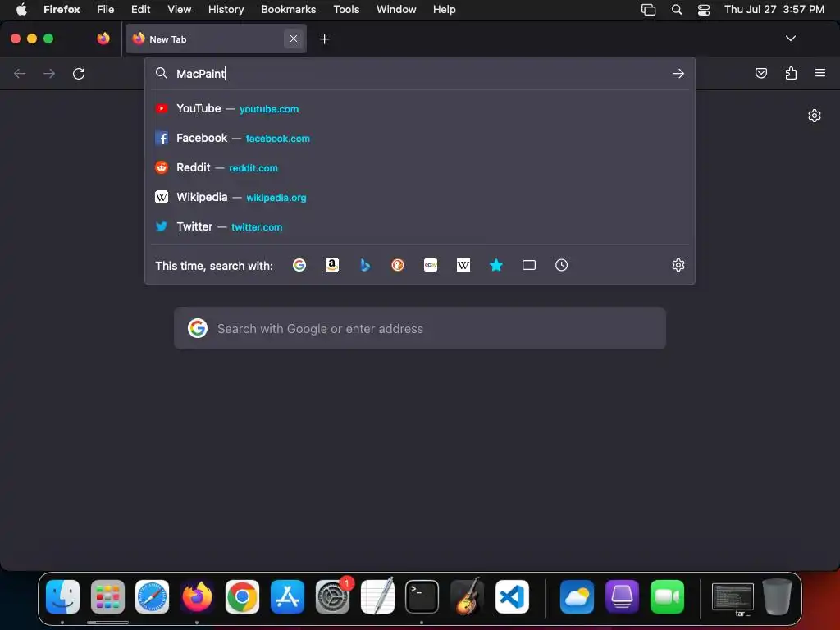Open Control Center in menu bar
The image size is (840, 630).
704,9
